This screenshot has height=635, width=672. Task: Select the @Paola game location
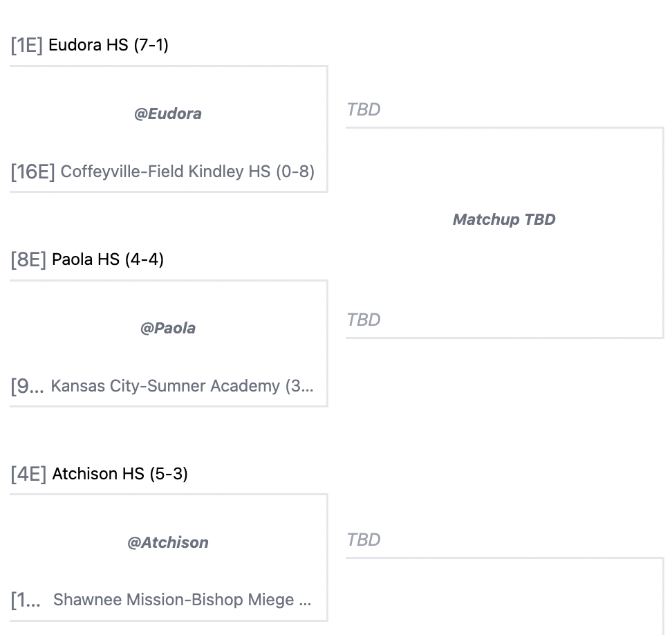(168, 328)
